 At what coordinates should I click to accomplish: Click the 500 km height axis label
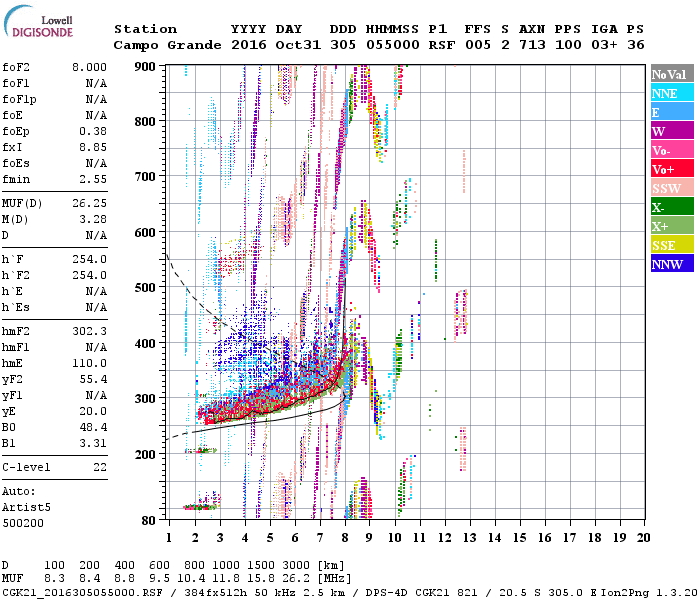(145, 288)
